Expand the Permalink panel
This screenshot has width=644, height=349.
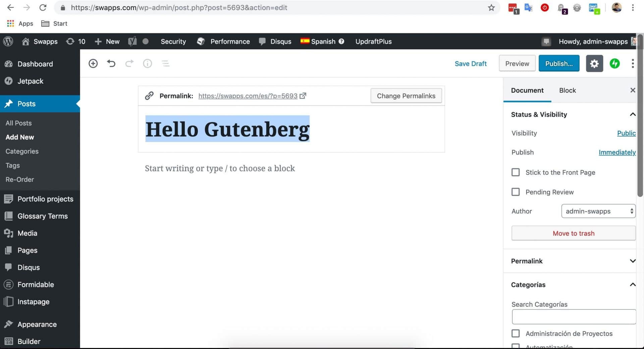(573, 261)
